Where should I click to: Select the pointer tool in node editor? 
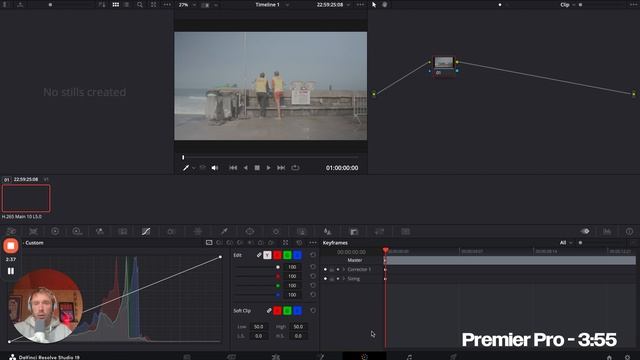[x=374, y=4]
